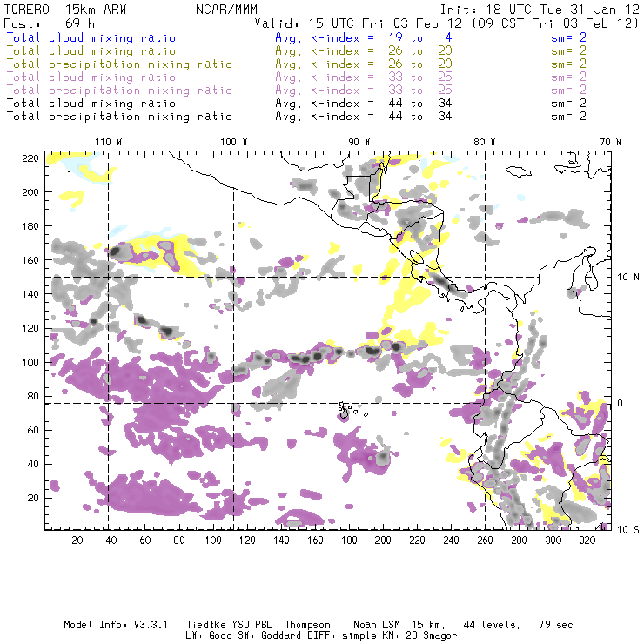Click purple 'Total precipitation mixing ratio' legend line

tap(119, 91)
